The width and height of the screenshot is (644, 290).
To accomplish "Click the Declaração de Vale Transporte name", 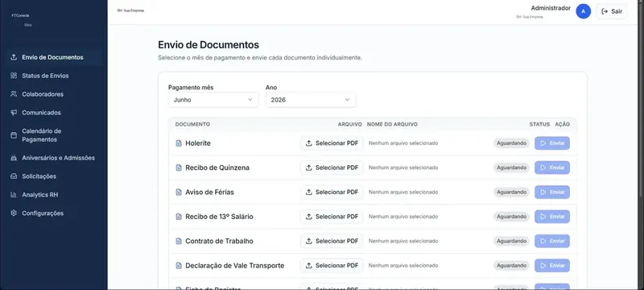I will [234, 266].
